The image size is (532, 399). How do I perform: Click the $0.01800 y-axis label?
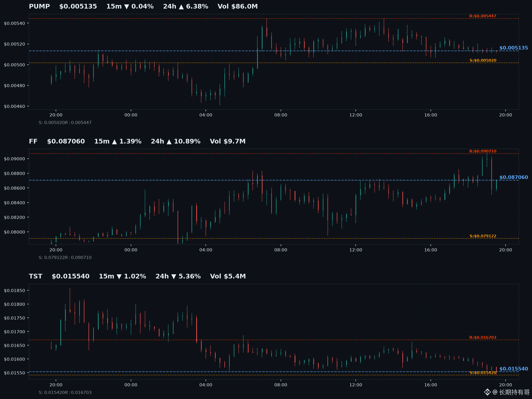tap(15, 304)
